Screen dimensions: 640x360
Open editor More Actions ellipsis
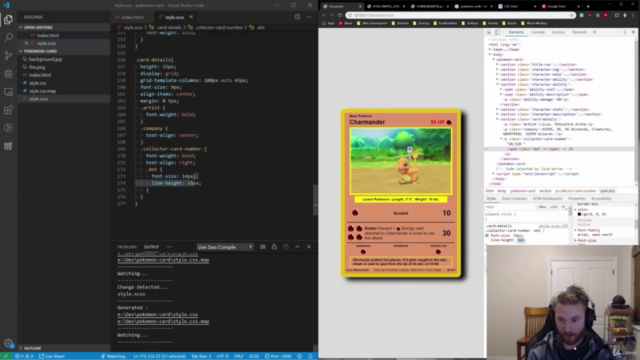[x=309, y=17]
